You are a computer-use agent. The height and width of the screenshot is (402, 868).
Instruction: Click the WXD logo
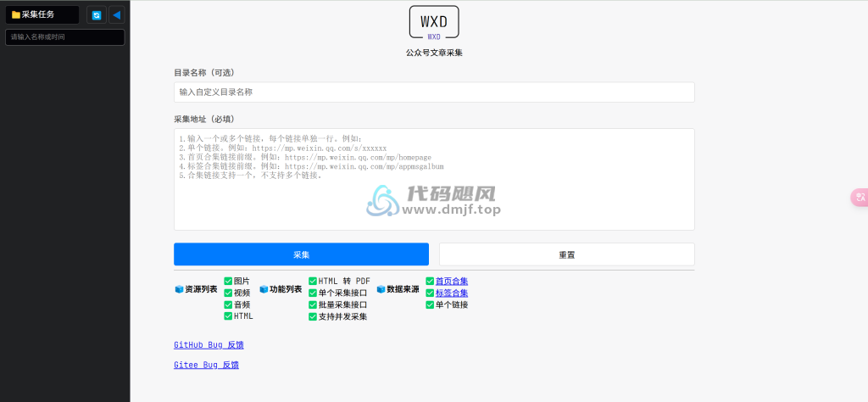(x=434, y=23)
